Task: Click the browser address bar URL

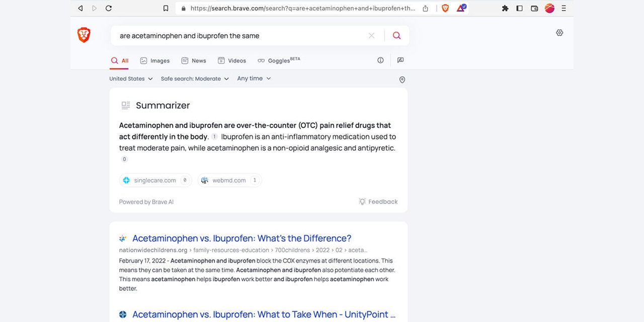Action: [x=303, y=9]
